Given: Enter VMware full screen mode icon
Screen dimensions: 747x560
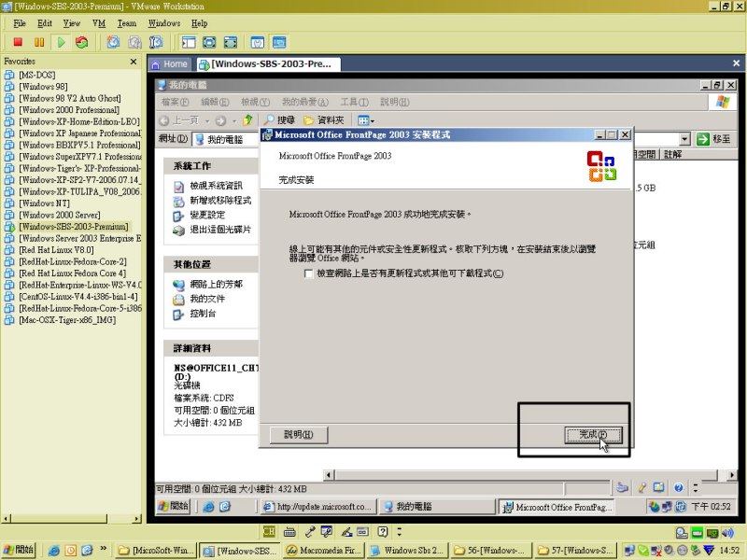Looking at the screenshot, I should point(231,42).
